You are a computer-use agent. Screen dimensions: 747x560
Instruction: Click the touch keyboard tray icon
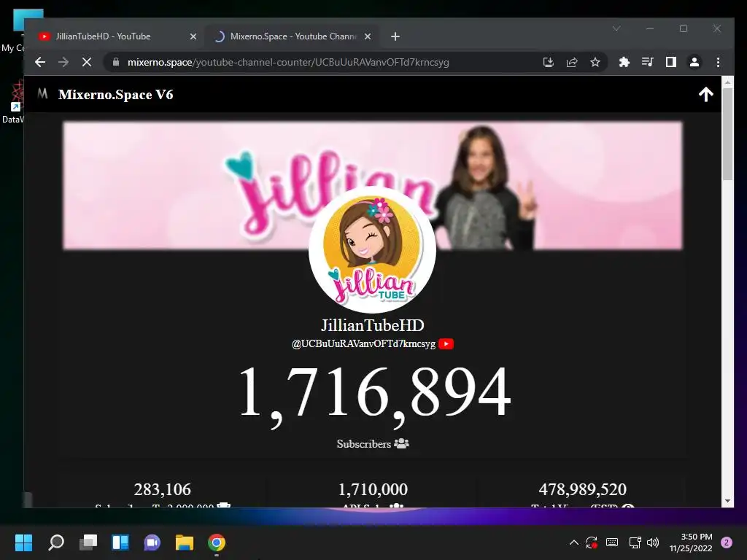point(612,542)
